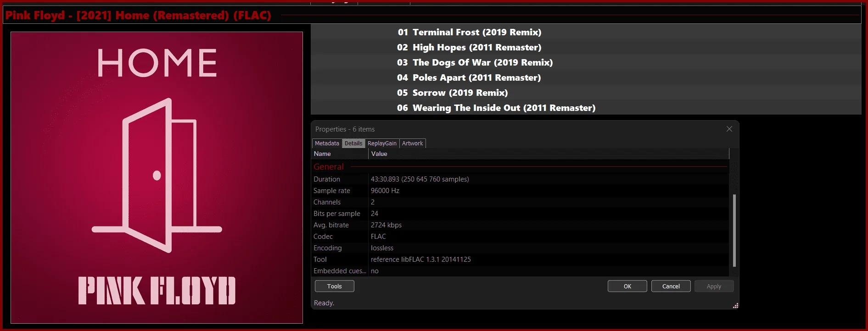Click the Value column header
The width and height of the screenshot is (868, 331).
(x=549, y=154)
